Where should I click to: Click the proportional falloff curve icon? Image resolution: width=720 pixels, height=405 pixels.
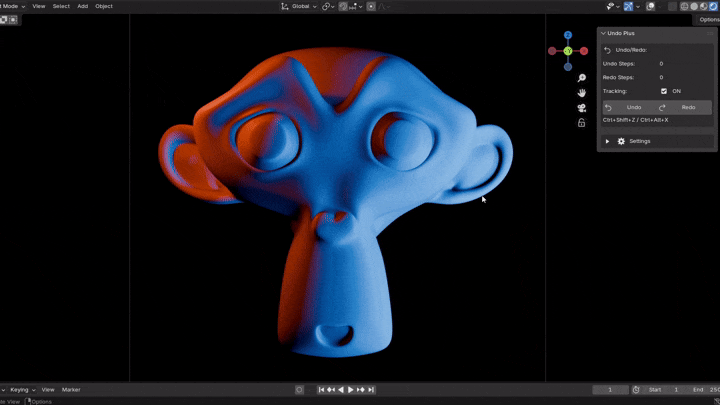pyautogui.click(x=382, y=6)
